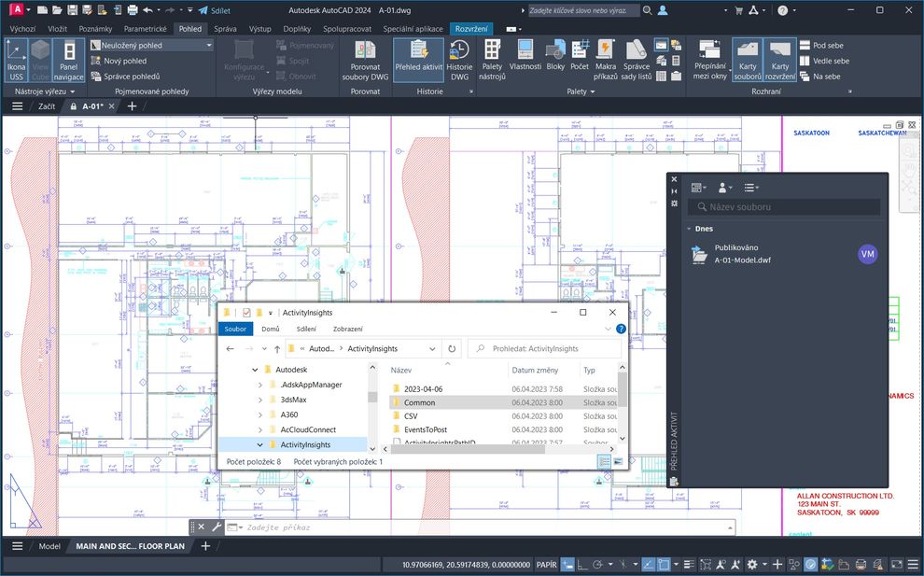Click the Publikováno A-01-Model.dwf activity entry
The image size is (924, 576).
[782, 254]
